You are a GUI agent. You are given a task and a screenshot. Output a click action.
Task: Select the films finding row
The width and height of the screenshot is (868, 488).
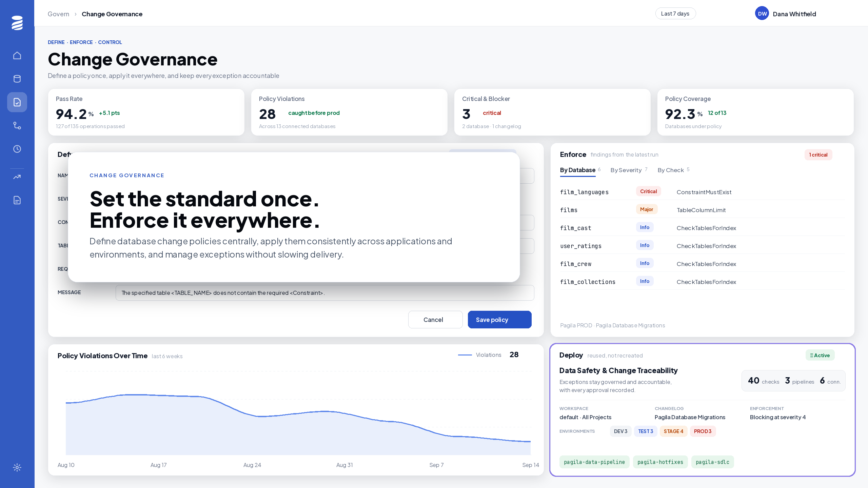(x=702, y=210)
